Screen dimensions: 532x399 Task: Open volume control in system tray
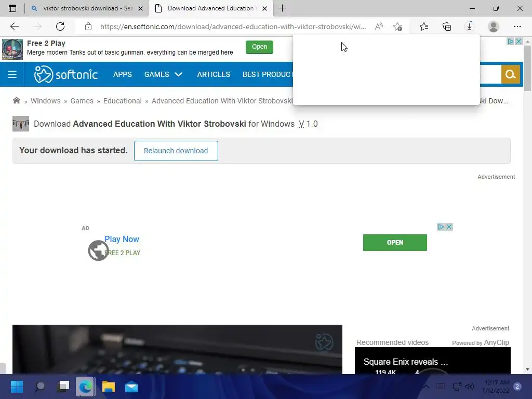coord(470,387)
